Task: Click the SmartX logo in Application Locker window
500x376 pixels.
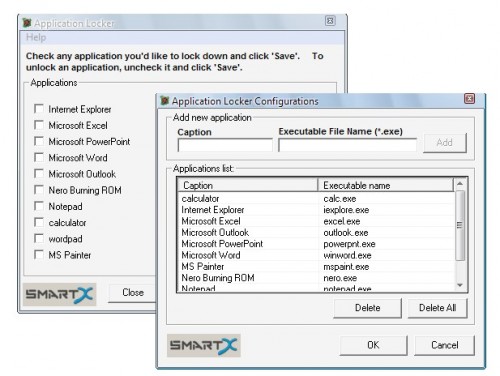Action: 60,294
